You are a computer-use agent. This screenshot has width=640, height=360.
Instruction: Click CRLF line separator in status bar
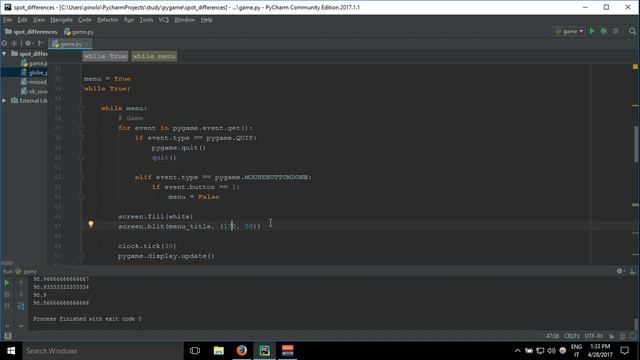tap(571, 336)
